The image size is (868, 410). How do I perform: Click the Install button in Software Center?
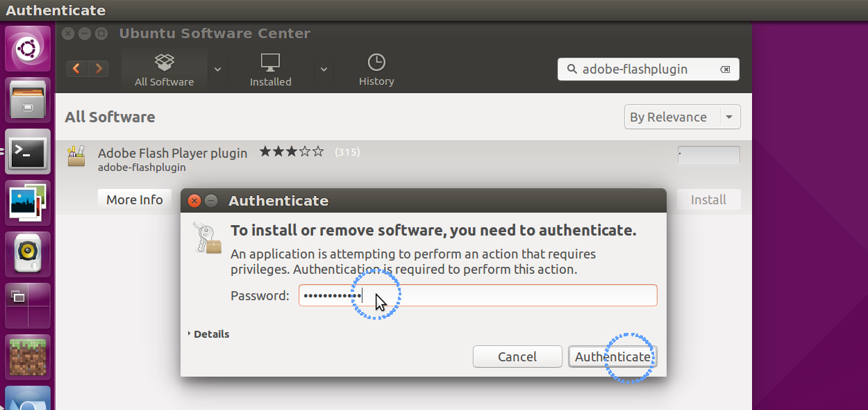pyautogui.click(x=708, y=199)
